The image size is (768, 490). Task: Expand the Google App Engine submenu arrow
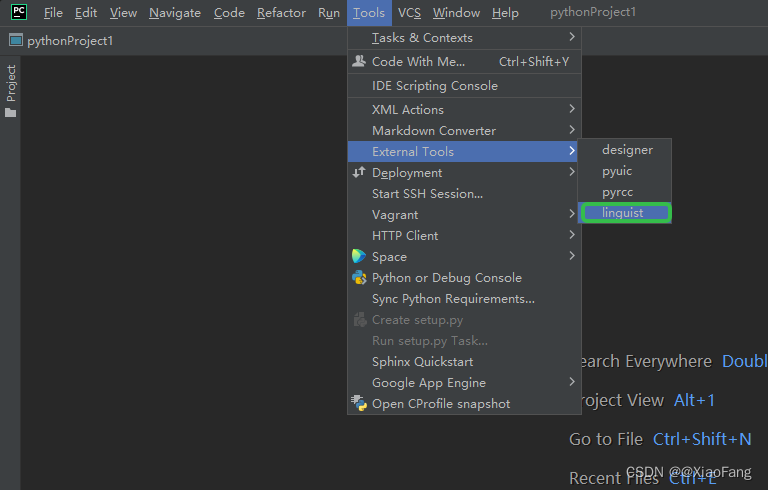[x=572, y=382]
